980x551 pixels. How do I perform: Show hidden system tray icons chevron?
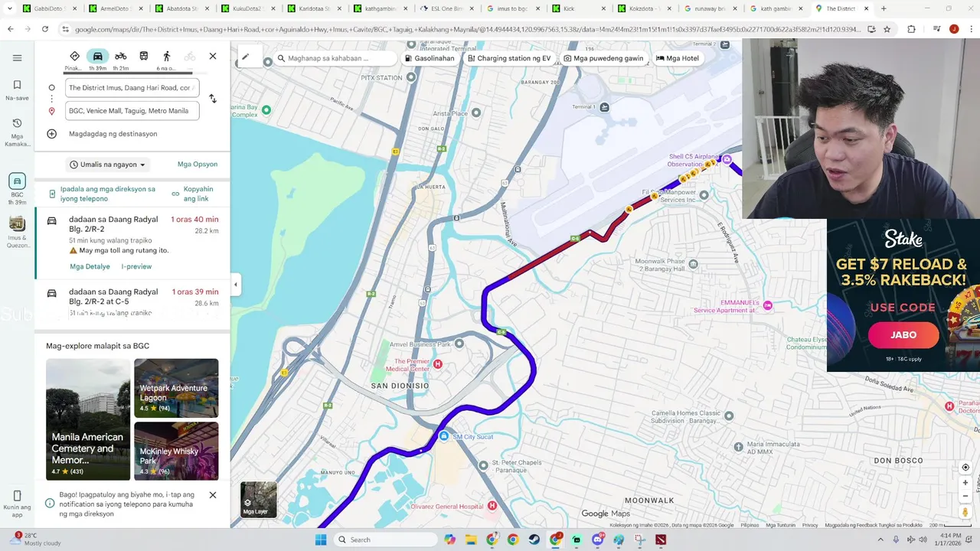pos(880,540)
